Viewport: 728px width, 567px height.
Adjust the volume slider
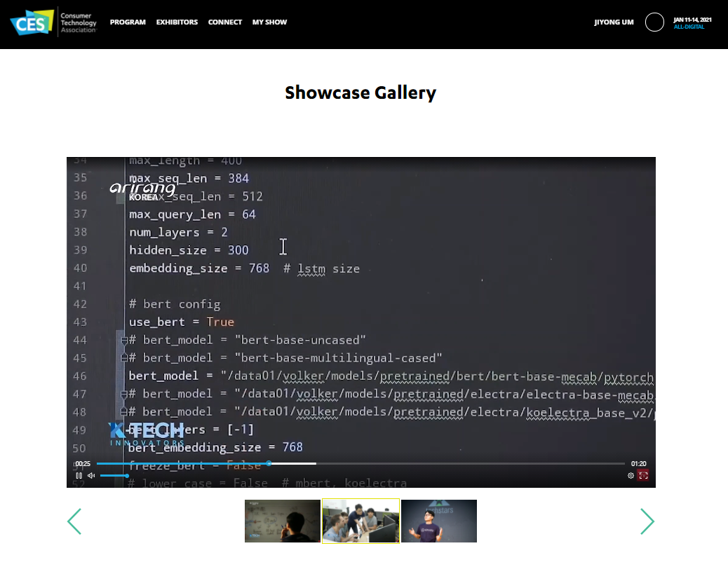tap(114, 476)
